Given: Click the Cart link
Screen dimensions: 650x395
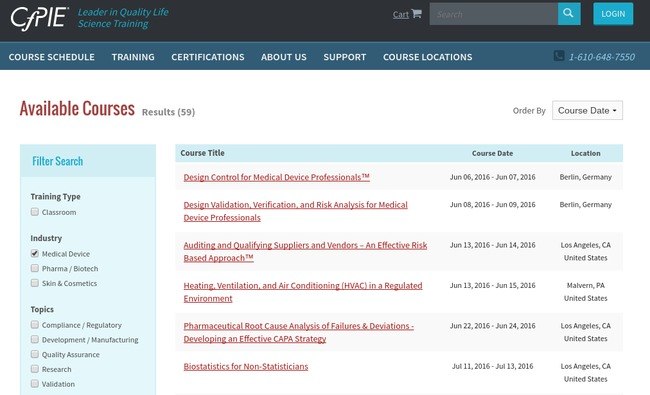Looking at the screenshot, I should pyautogui.click(x=400, y=15).
